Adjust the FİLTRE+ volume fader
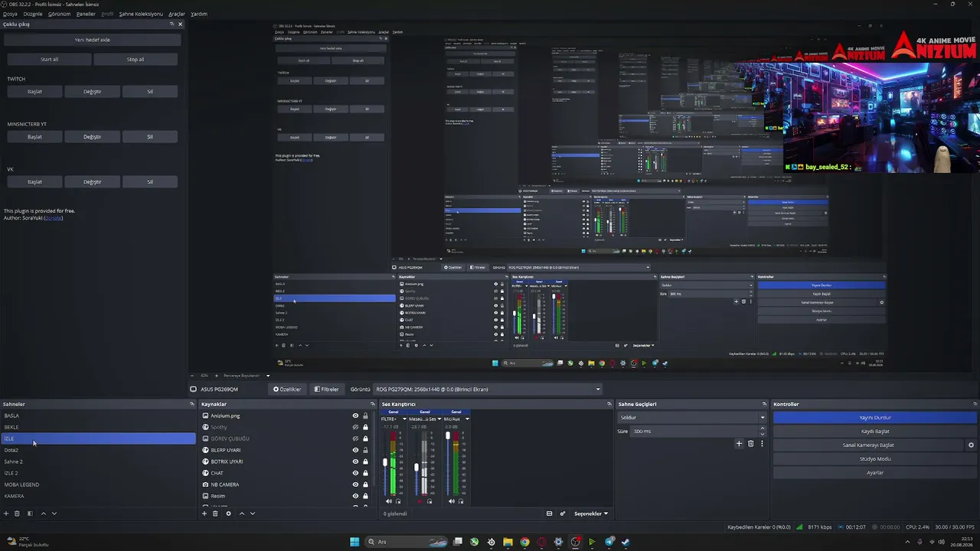The width and height of the screenshot is (980, 551). coord(385,462)
